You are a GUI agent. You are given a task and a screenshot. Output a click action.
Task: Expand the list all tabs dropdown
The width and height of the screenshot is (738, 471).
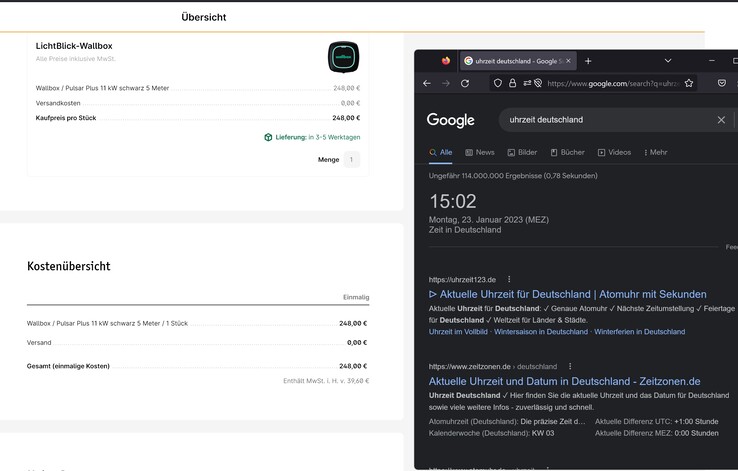668,61
